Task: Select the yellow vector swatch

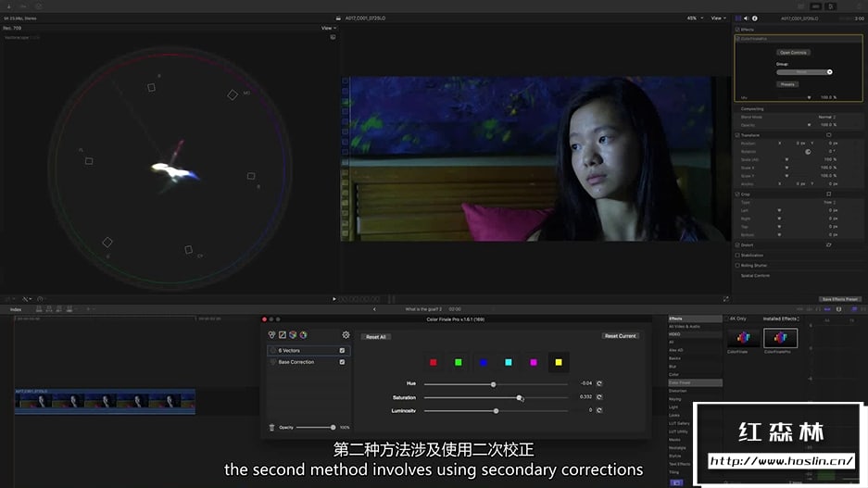Action: pyautogui.click(x=559, y=362)
